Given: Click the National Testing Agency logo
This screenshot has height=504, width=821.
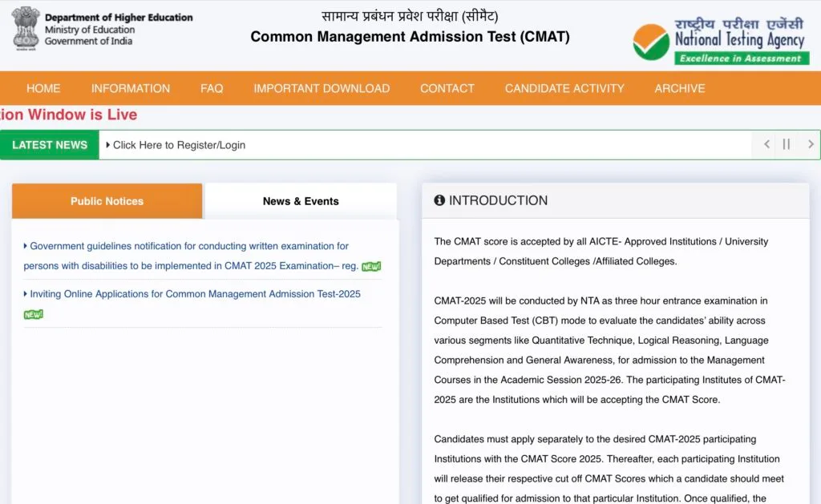Looking at the screenshot, I should click(721, 42).
